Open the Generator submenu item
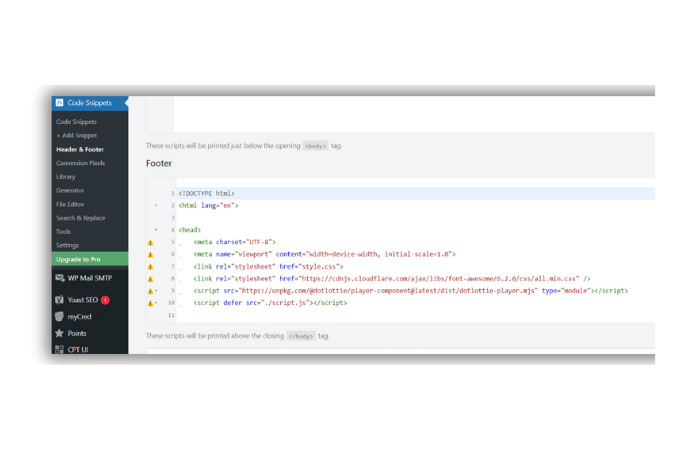700x450 pixels. click(x=70, y=191)
